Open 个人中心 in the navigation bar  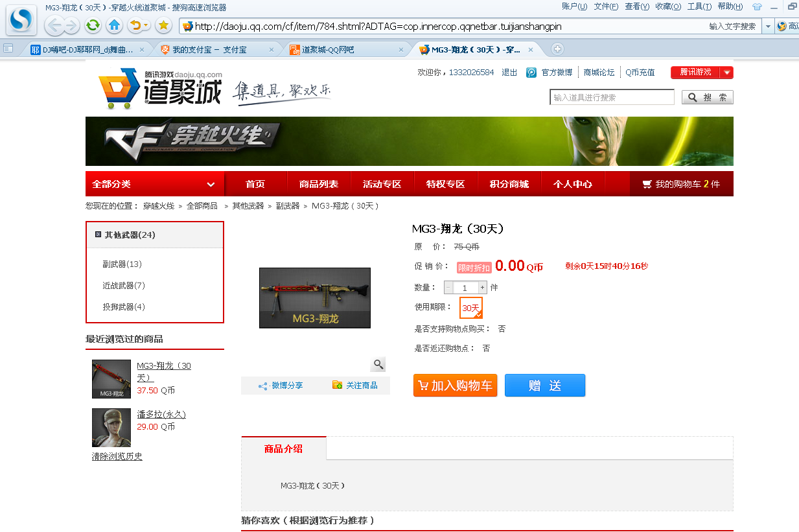573,184
